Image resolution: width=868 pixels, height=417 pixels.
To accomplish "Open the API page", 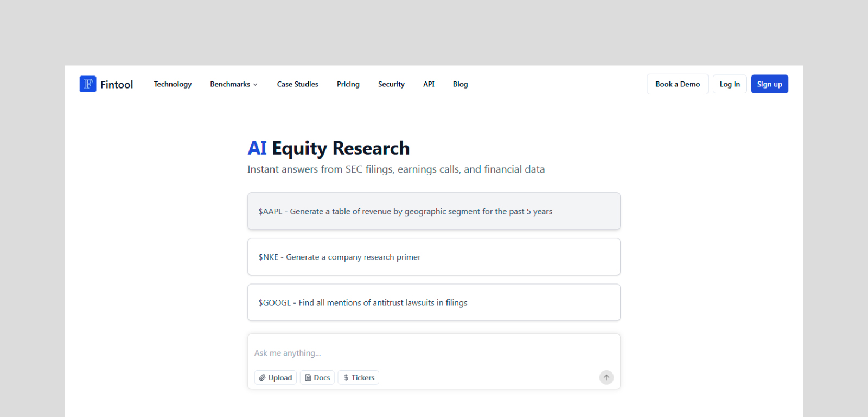I will [429, 84].
